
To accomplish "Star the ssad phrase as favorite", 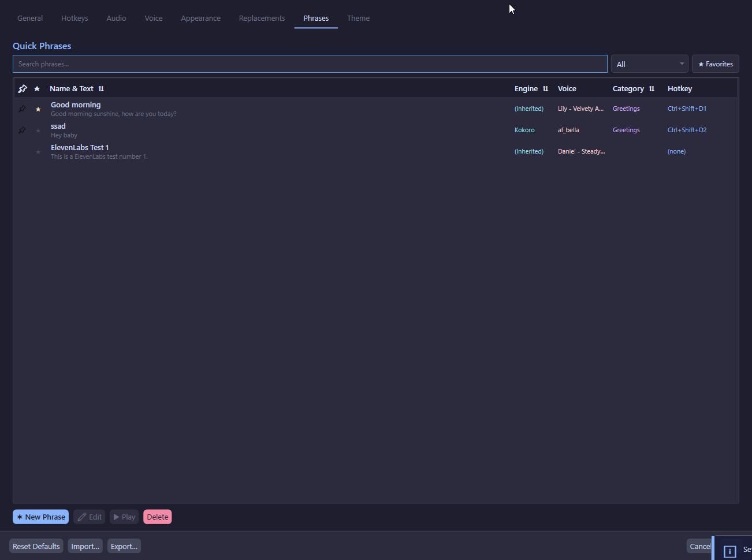I will pyautogui.click(x=38, y=130).
